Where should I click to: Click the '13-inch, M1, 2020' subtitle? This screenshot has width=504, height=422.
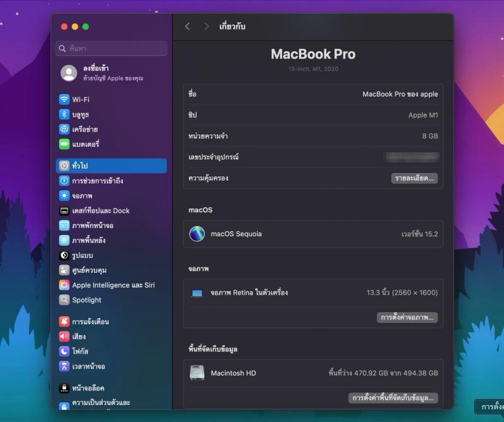point(313,69)
